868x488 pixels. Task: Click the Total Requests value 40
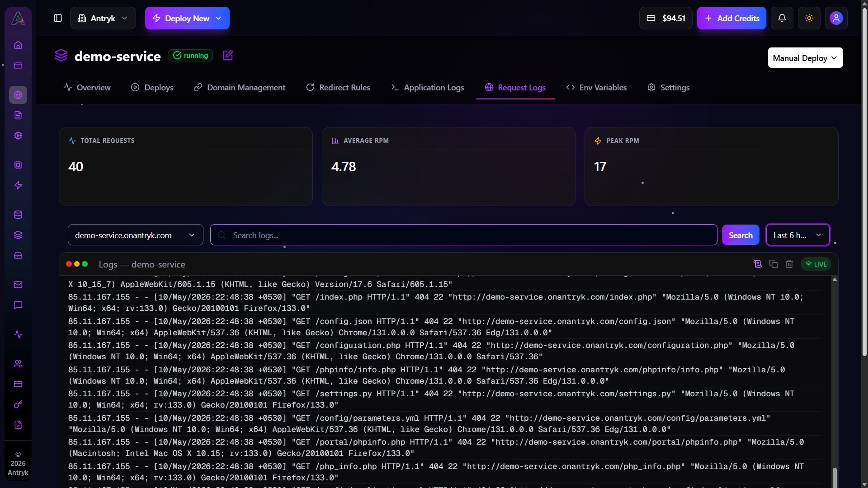click(75, 167)
